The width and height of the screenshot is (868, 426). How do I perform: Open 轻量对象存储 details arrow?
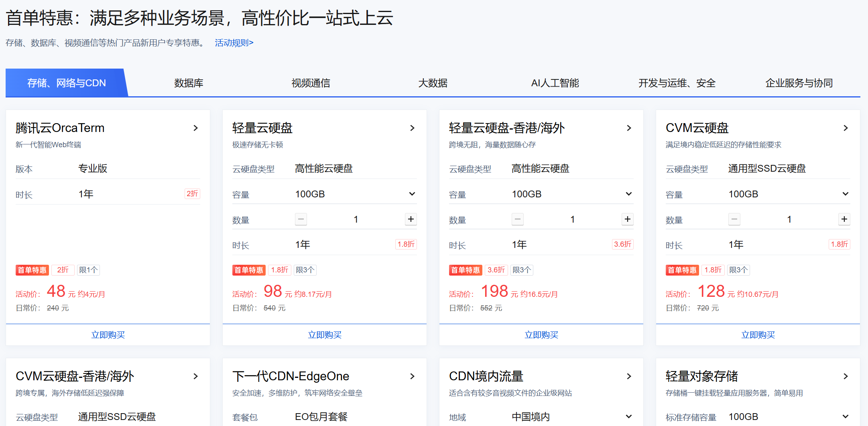(x=846, y=376)
